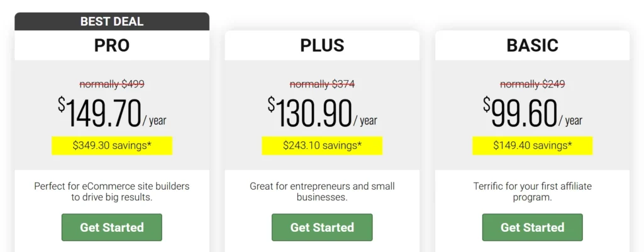644x252 pixels.
Task: Click Get Started under the BASIC plan
Action: coord(532,227)
